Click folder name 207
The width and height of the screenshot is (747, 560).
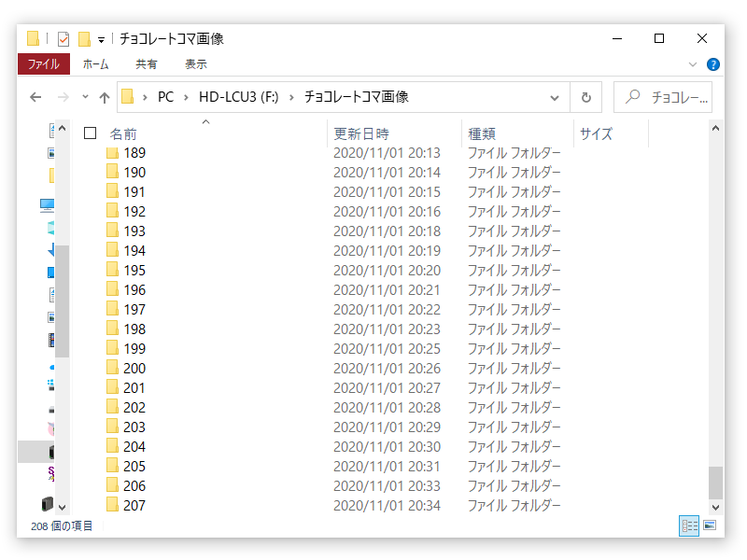(x=134, y=505)
